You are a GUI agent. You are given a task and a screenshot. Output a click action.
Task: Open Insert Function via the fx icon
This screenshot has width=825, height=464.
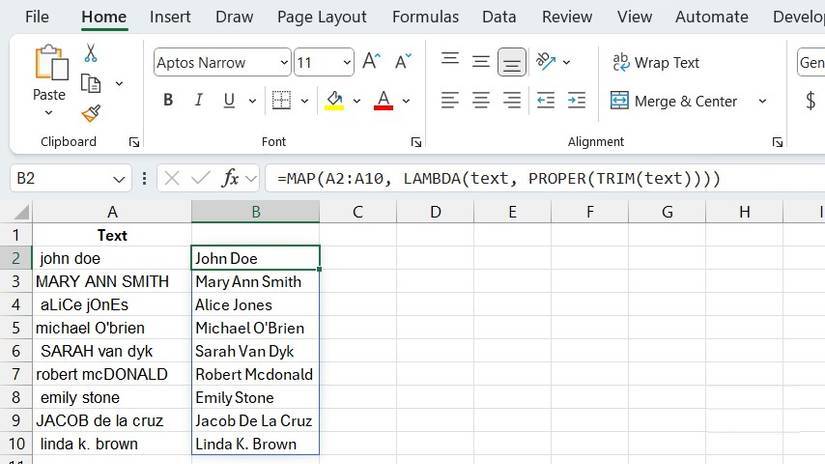click(x=230, y=178)
